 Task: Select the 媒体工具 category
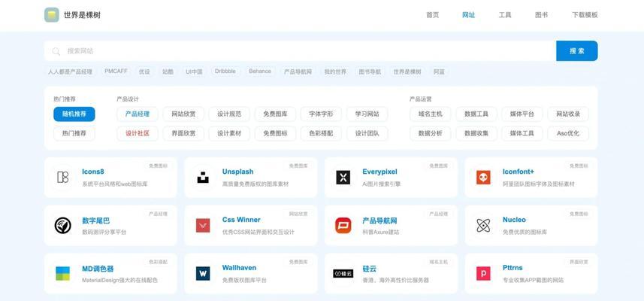(x=522, y=133)
